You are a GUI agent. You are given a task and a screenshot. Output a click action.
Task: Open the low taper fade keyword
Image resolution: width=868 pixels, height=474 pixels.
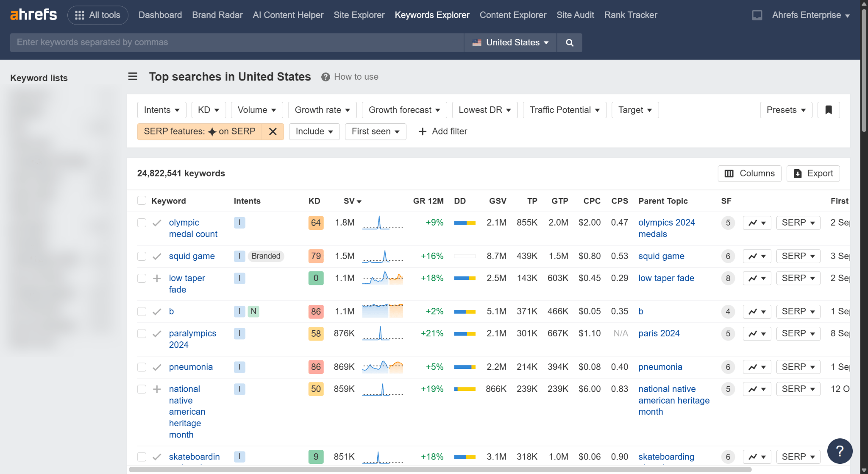(187, 284)
